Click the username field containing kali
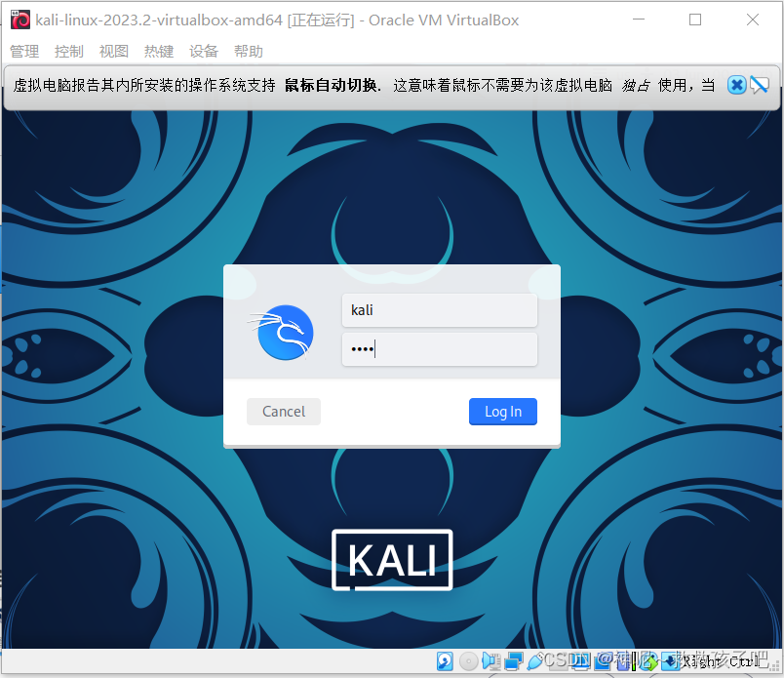This screenshot has height=678, width=784. (x=440, y=310)
